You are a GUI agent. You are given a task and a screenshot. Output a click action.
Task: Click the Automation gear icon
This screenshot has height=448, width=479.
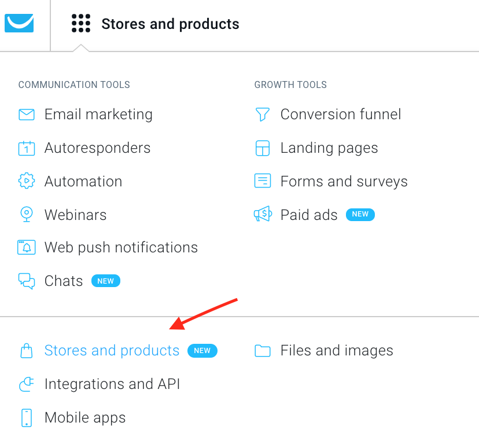[x=27, y=181]
